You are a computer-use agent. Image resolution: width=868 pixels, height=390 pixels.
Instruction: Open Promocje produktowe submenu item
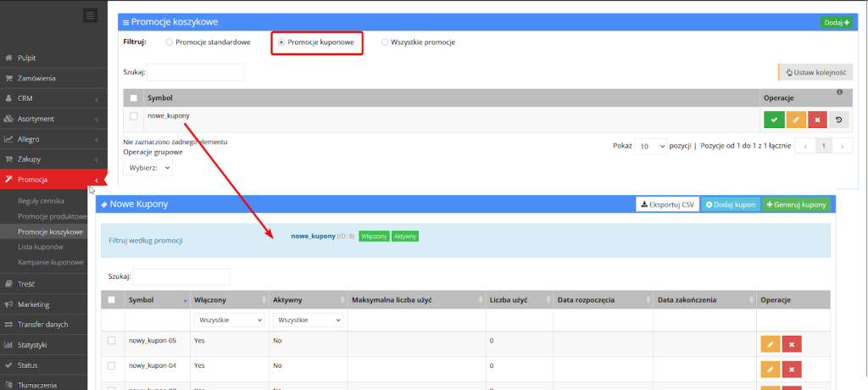coord(52,216)
